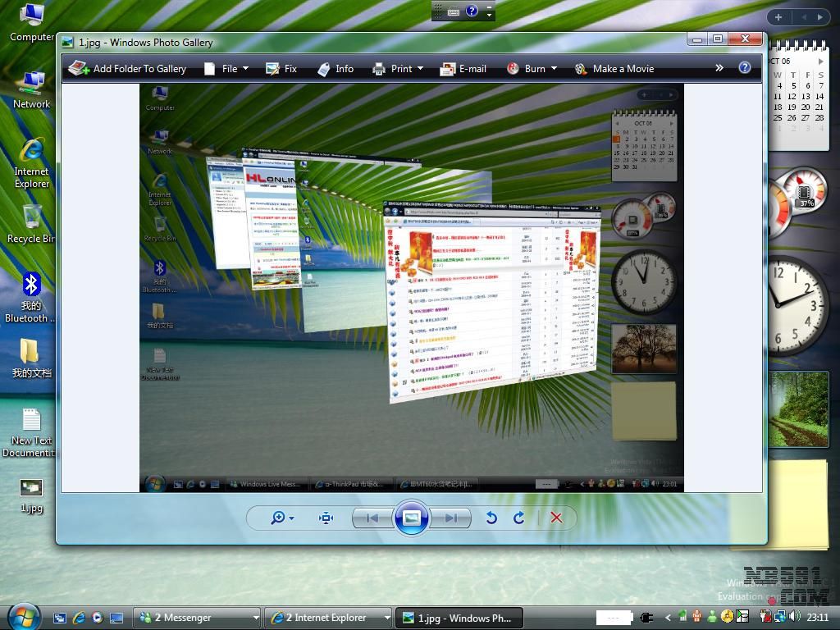Click Make a Movie button

pyautogui.click(x=614, y=69)
